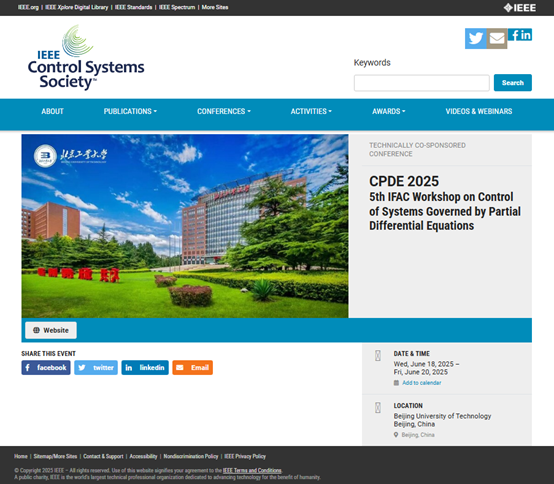Image resolution: width=554 pixels, height=484 pixels.
Task: Go to IEEE Control Systems Society logo
Action: [86, 57]
